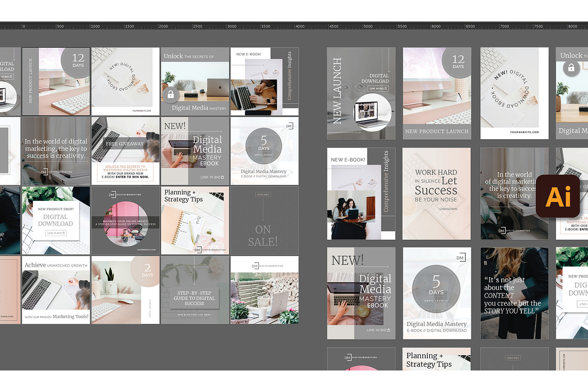Click the 'NEW LAUNCH' vertical heading

(337, 91)
